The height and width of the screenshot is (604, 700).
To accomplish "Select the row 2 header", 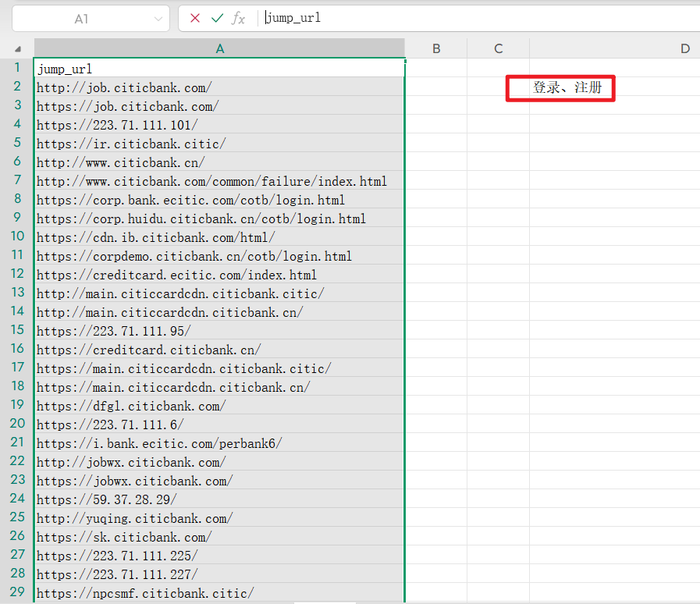I will 17,87.
